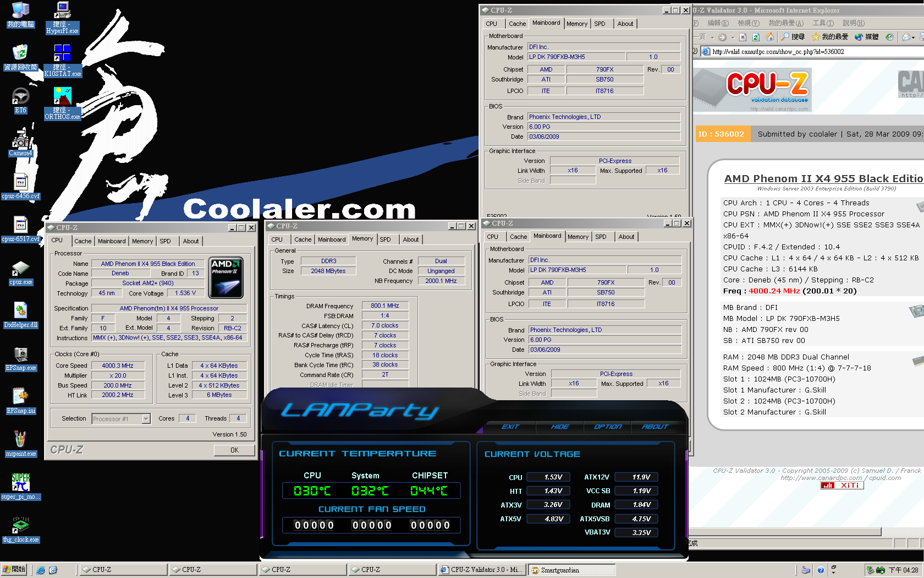Switch to About tab in CPU-Z Memory window
Screen dimensions: 924x578
tap(410, 239)
